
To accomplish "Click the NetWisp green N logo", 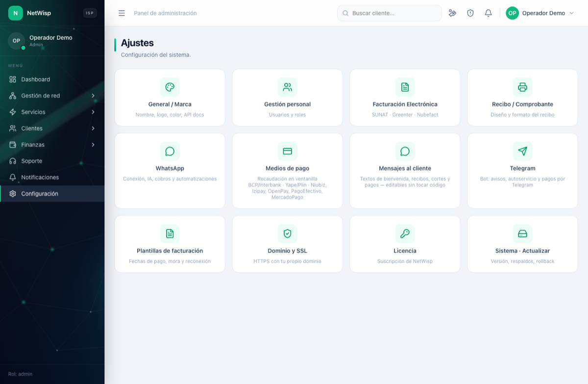I will tap(16, 13).
